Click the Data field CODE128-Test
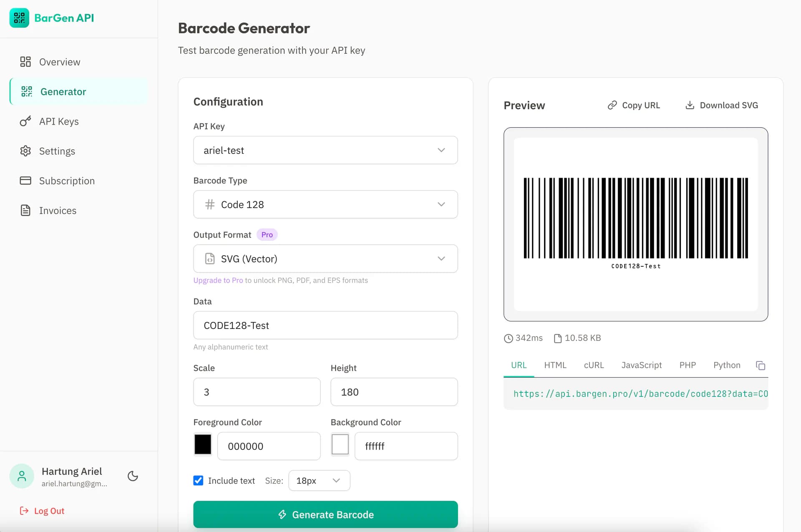This screenshot has width=801, height=532. tap(325, 325)
